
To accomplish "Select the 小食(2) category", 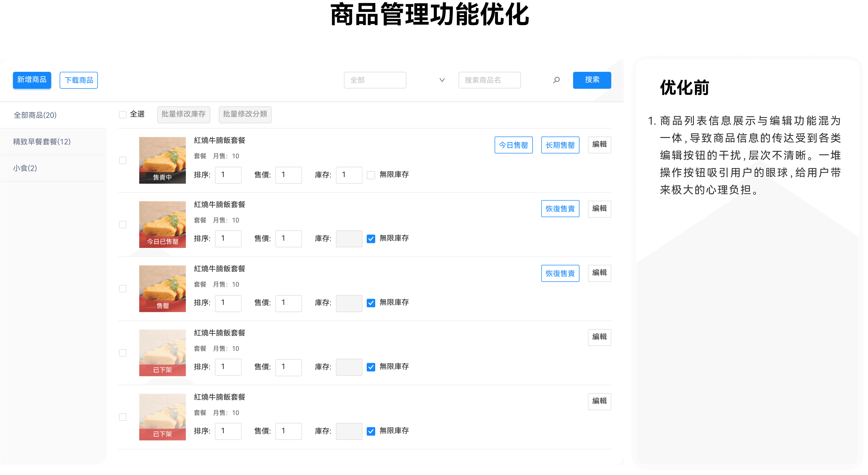I will [x=25, y=168].
